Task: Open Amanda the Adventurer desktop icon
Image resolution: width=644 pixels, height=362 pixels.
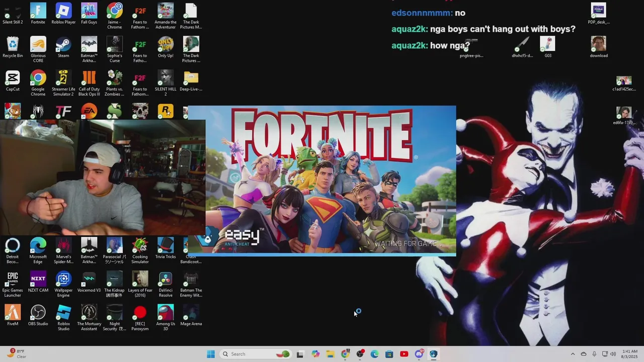Action: pyautogui.click(x=166, y=16)
